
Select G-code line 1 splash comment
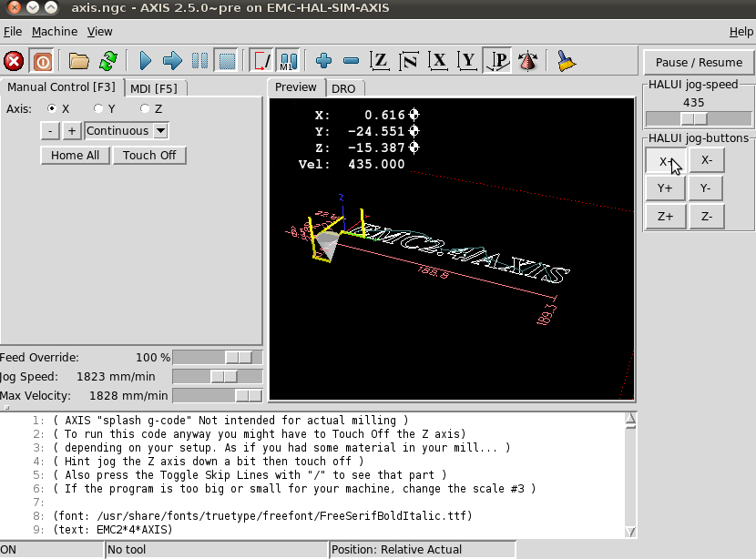pyautogui.click(x=231, y=421)
